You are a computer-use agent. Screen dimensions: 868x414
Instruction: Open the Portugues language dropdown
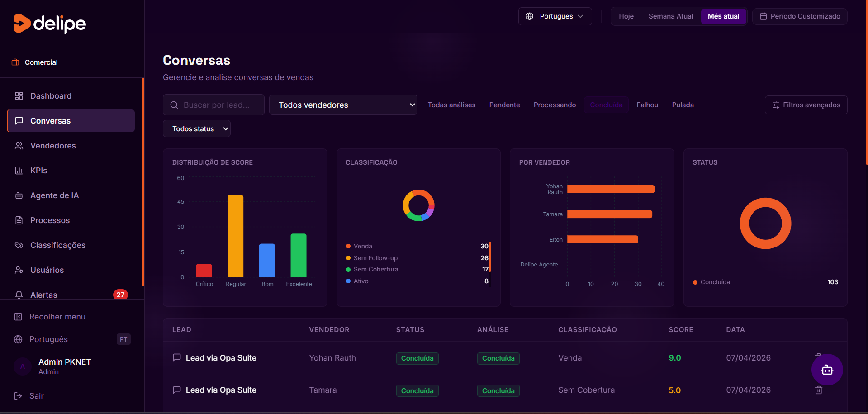555,16
